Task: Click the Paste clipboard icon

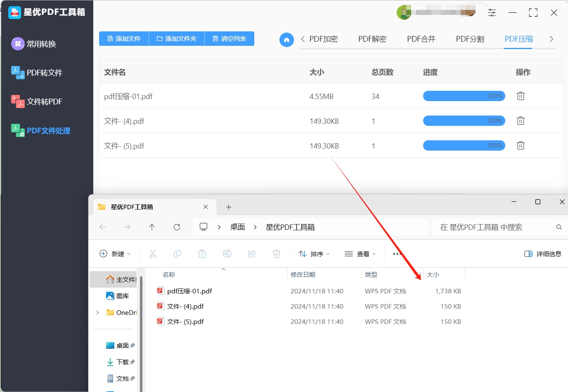Action: point(202,254)
